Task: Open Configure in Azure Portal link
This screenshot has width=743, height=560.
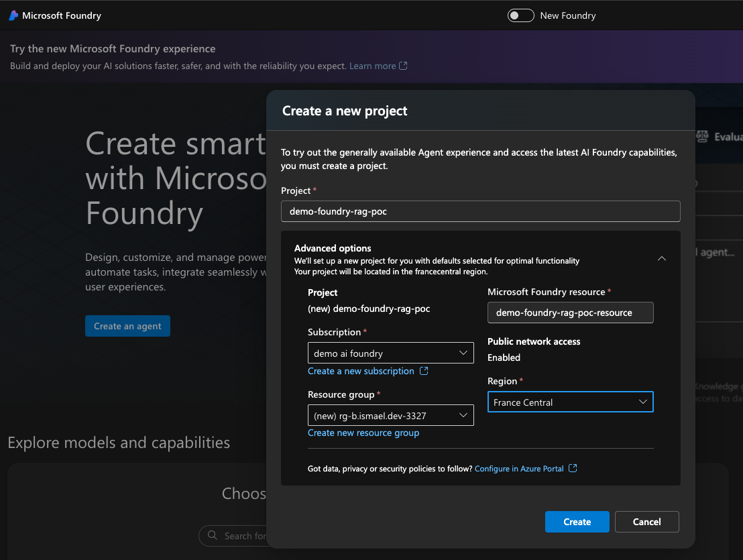Action: (520, 468)
